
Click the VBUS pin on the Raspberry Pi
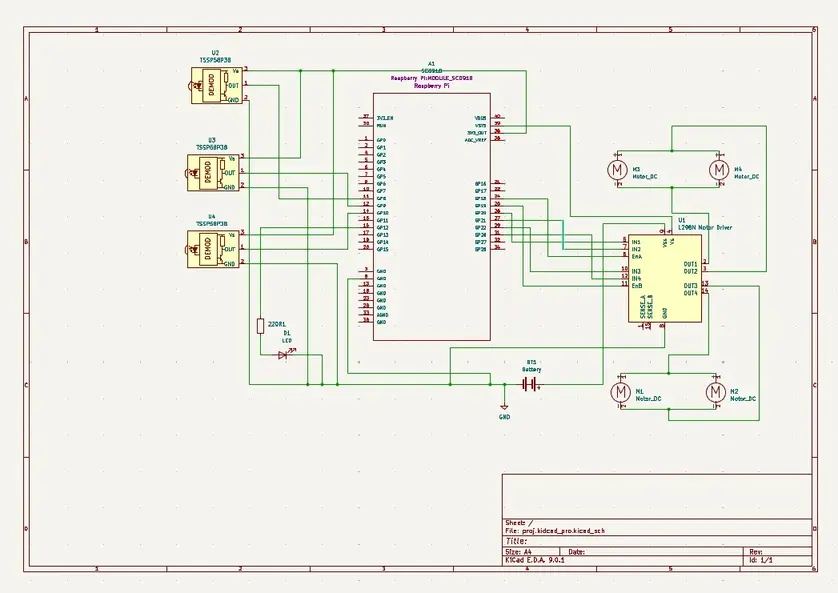click(x=480, y=118)
